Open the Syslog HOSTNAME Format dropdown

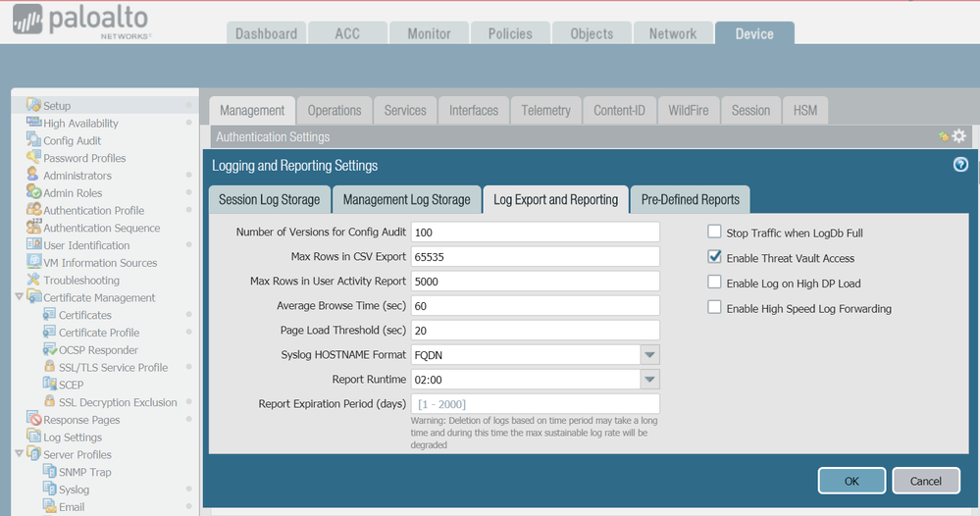pyautogui.click(x=649, y=355)
